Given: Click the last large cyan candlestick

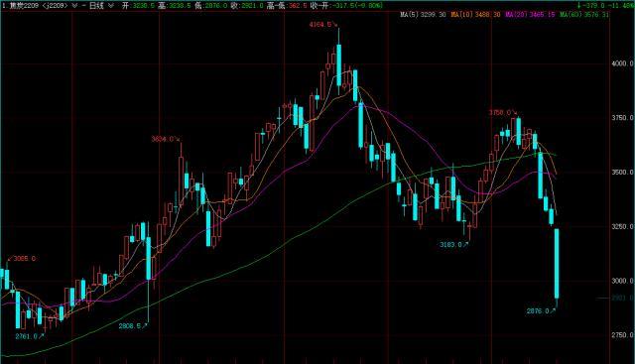Looking at the screenshot, I should [x=557, y=264].
